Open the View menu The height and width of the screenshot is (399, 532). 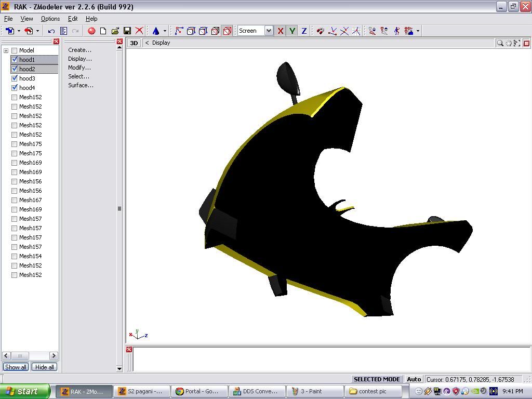click(x=26, y=19)
